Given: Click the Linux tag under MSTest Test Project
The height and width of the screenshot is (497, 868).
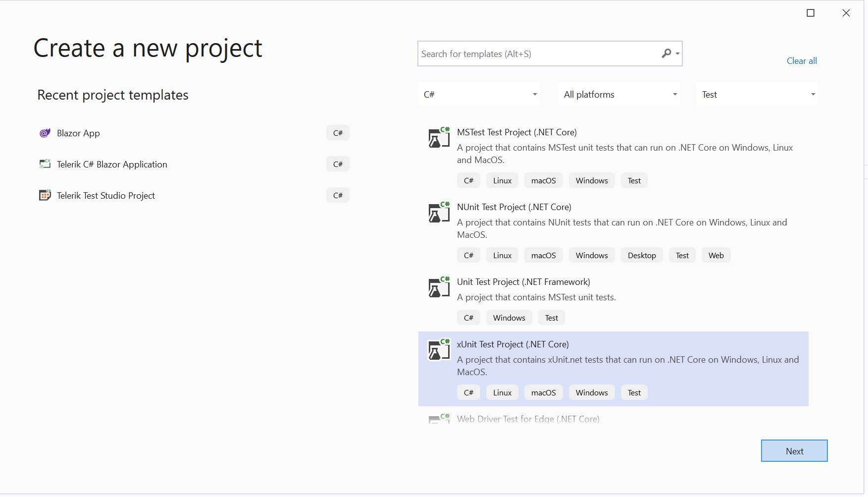Looking at the screenshot, I should click(x=502, y=180).
